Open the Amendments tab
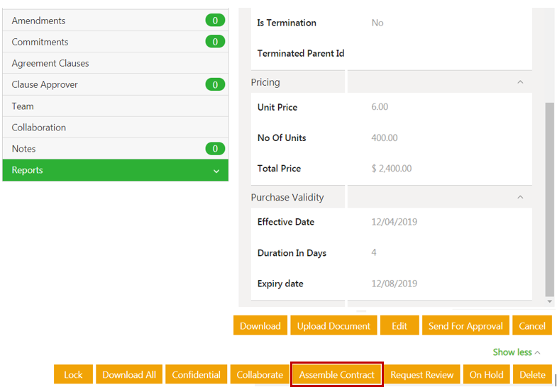Screen dimensions: 557x392 [x=39, y=21]
